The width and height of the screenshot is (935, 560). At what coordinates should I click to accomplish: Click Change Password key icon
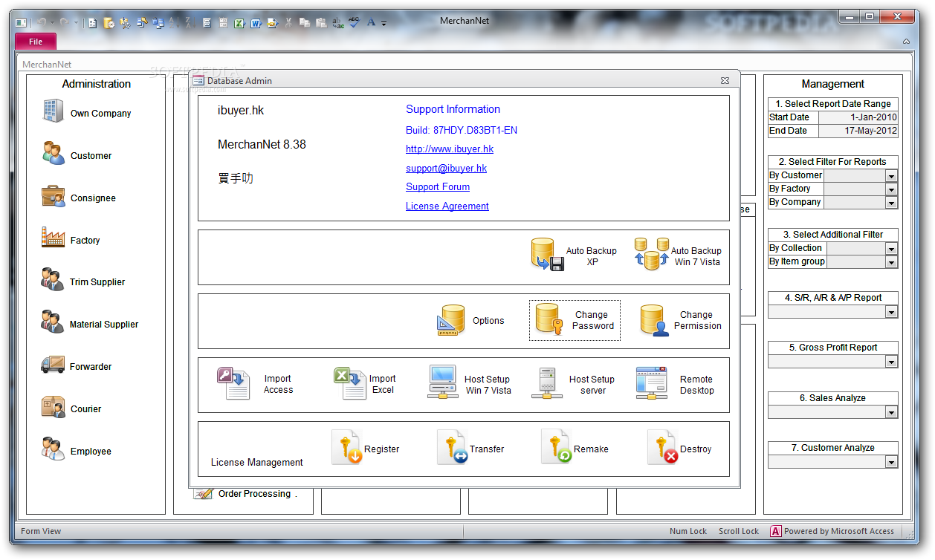coord(550,320)
